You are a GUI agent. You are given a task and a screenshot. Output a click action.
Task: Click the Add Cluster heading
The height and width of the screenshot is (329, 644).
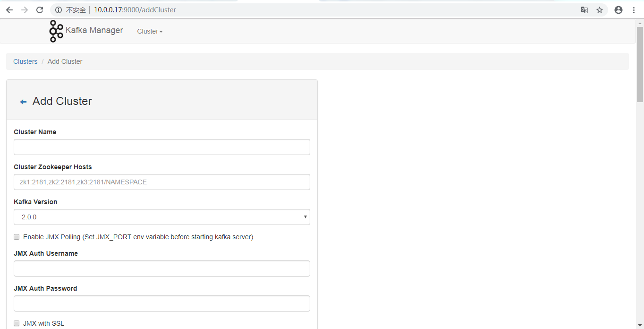tap(62, 101)
